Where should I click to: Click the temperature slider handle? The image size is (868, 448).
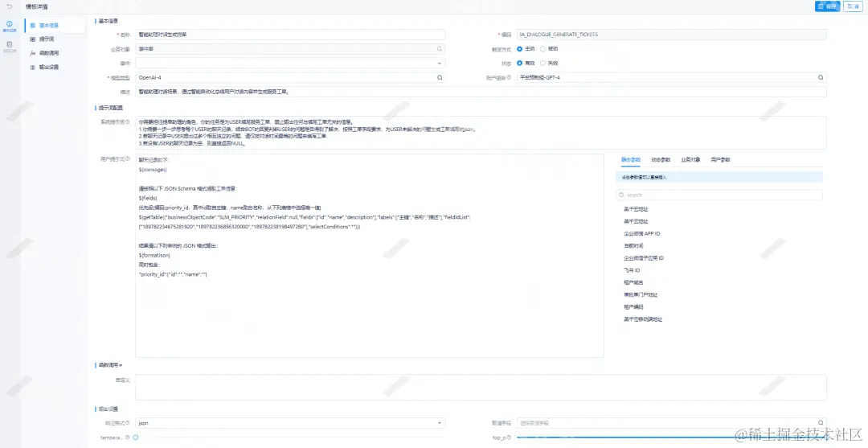[136, 438]
